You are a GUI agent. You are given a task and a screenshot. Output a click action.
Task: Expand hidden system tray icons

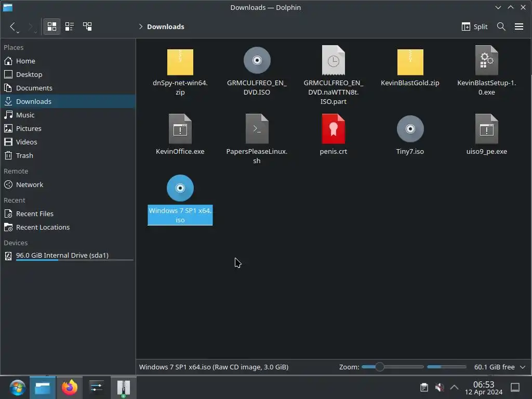coord(454,388)
